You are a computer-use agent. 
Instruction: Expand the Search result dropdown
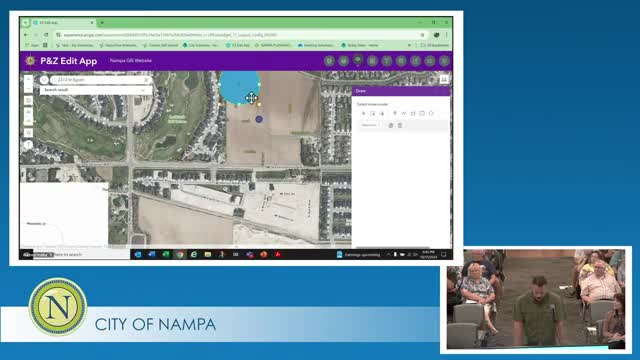(96, 90)
